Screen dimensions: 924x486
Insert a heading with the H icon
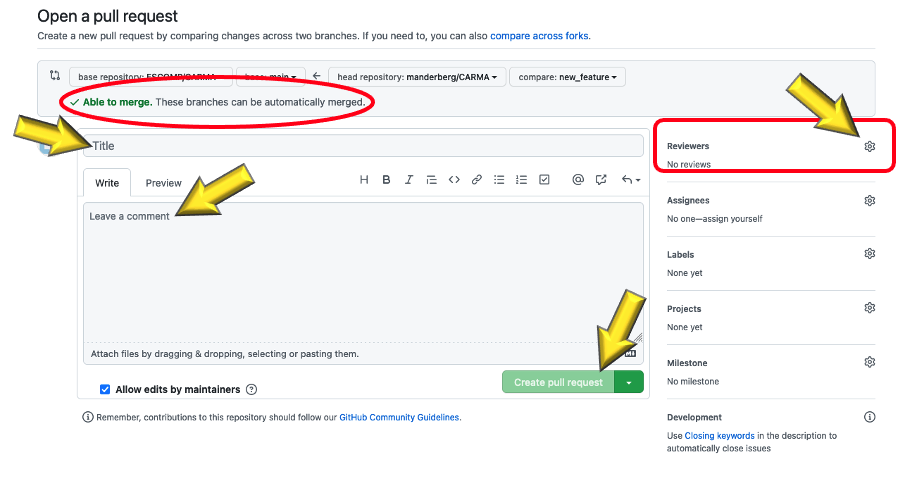click(364, 180)
